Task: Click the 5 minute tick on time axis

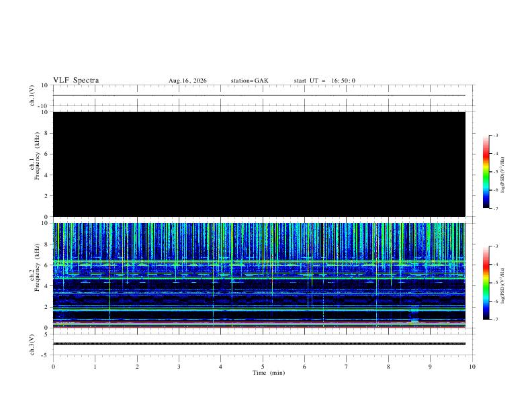Action: click(263, 367)
